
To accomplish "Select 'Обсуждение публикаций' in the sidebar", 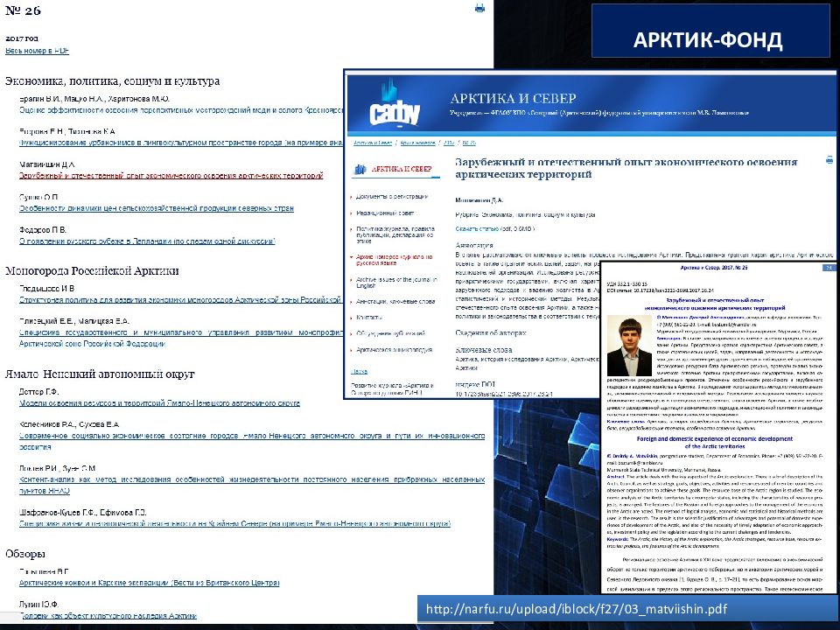I will coord(390,333).
